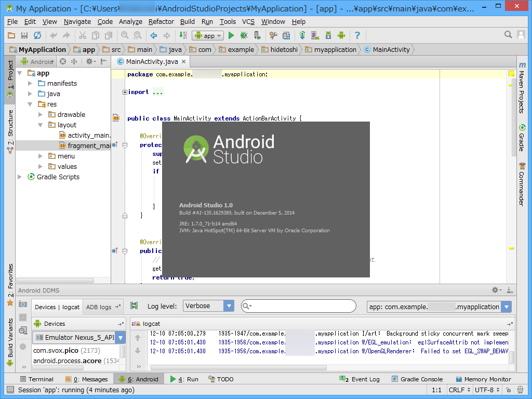Open the SDK Manager from the toolbar
The image size is (532, 399).
(x=328, y=35)
